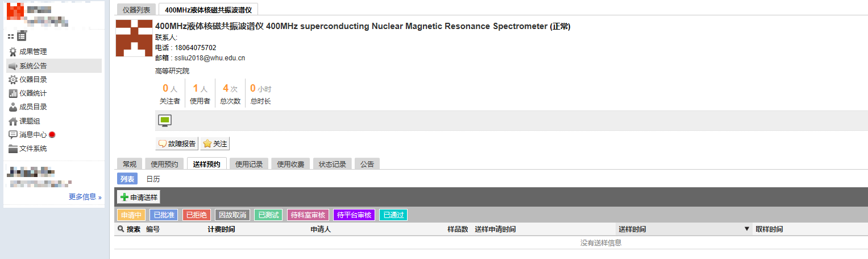Open 仪器统计 statistics page
Viewport: 868px width, 259px height.
click(33, 93)
